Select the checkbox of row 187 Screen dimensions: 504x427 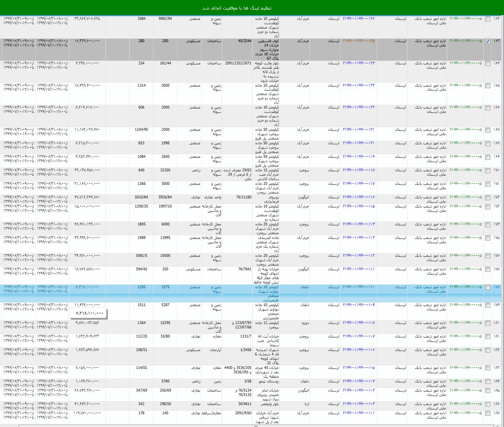pos(488,414)
